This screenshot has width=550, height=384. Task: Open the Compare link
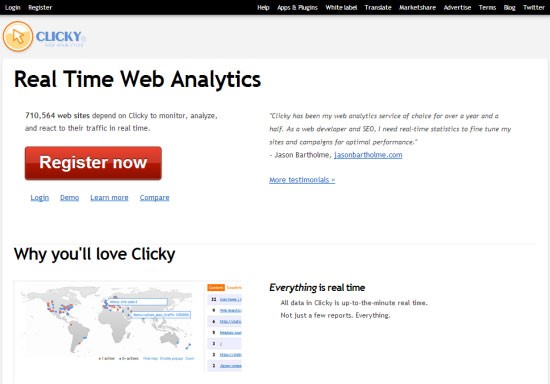click(x=154, y=197)
